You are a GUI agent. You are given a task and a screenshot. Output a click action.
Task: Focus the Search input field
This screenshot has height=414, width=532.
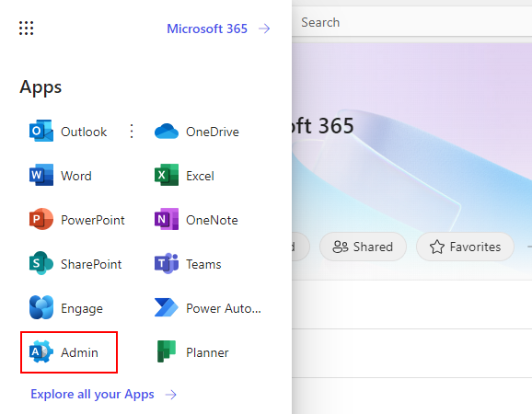412,22
